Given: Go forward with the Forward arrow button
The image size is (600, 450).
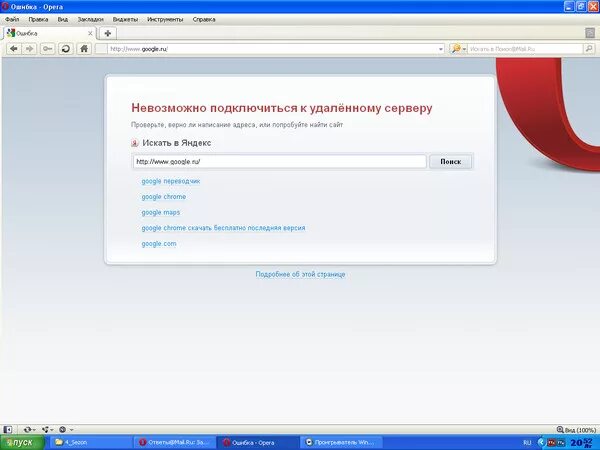Looking at the screenshot, I should click(30, 49).
